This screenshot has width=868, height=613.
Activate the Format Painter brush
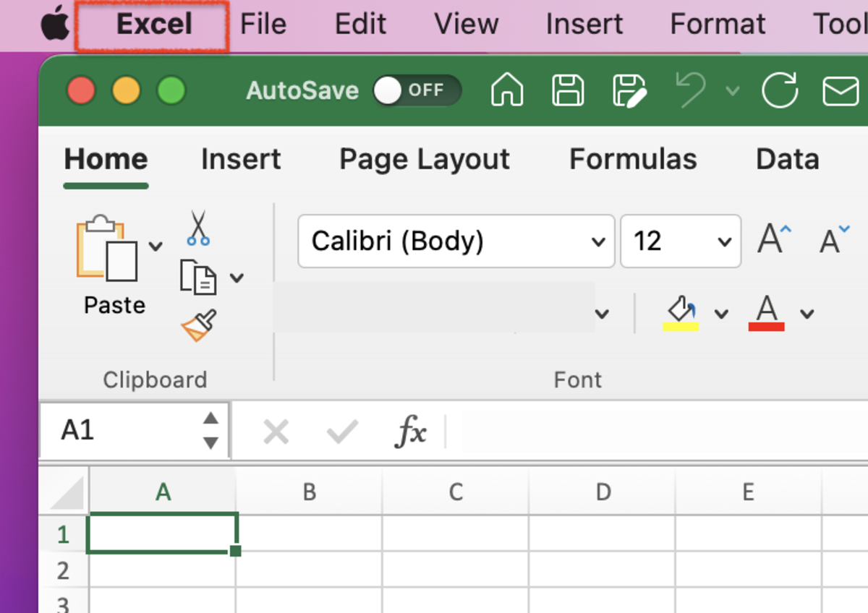click(x=198, y=323)
